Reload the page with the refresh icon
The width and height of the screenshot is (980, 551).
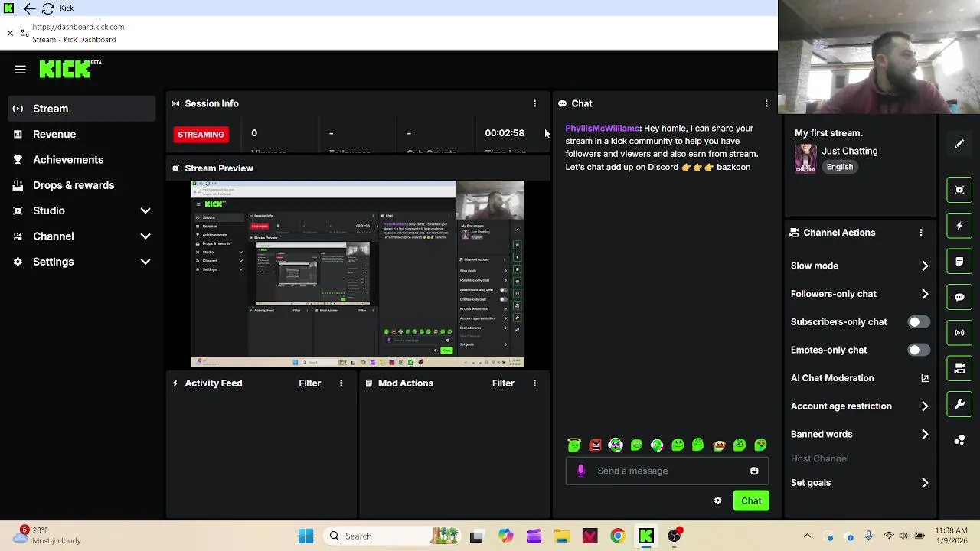pyautogui.click(x=47, y=8)
